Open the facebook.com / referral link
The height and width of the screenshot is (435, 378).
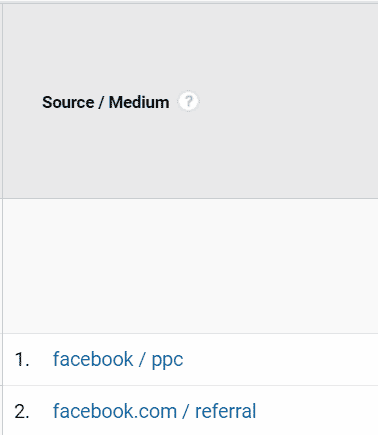154,411
